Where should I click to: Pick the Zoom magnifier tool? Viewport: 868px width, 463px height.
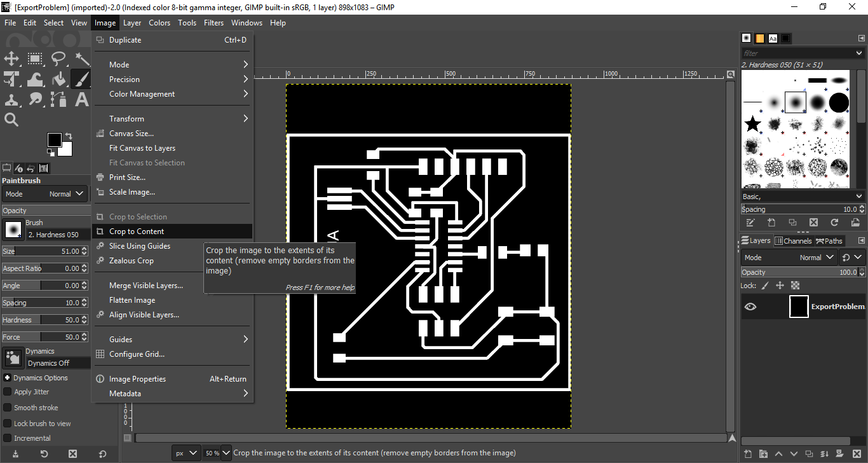point(11,120)
